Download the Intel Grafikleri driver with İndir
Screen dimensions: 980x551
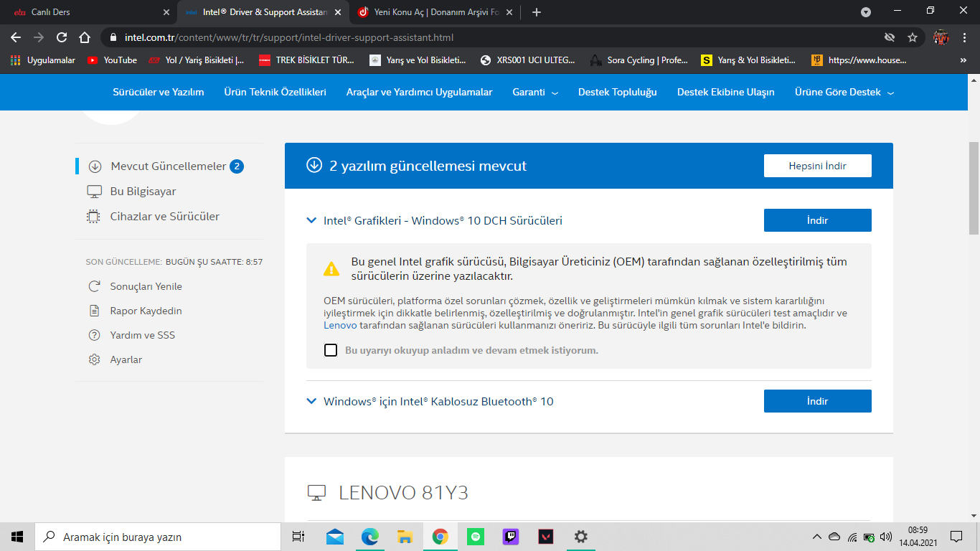(818, 220)
